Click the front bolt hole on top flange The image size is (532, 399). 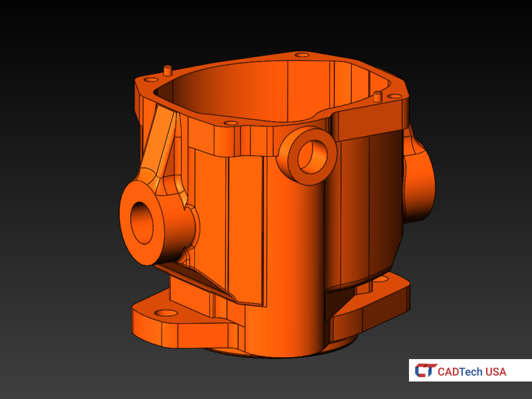[230, 123]
